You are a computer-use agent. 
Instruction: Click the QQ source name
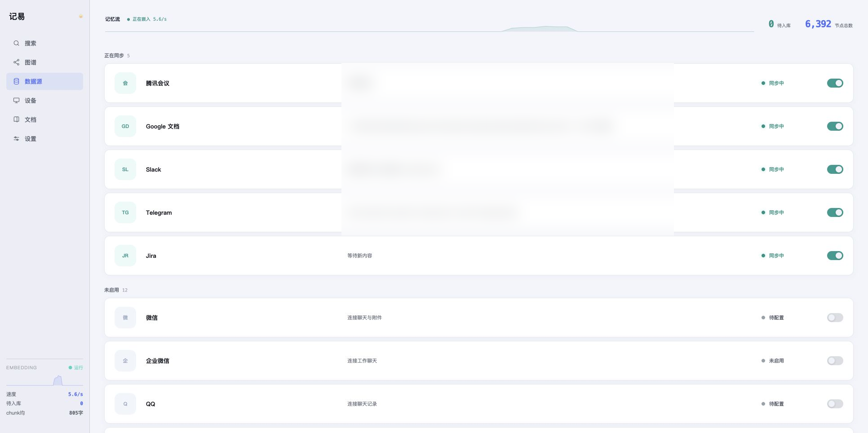151,404
